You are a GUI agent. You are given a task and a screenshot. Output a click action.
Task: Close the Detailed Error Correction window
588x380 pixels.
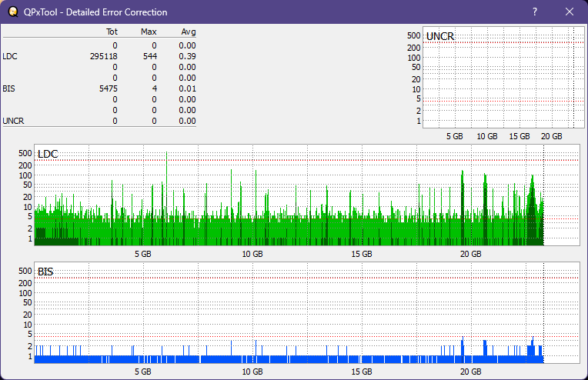tap(570, 12)
